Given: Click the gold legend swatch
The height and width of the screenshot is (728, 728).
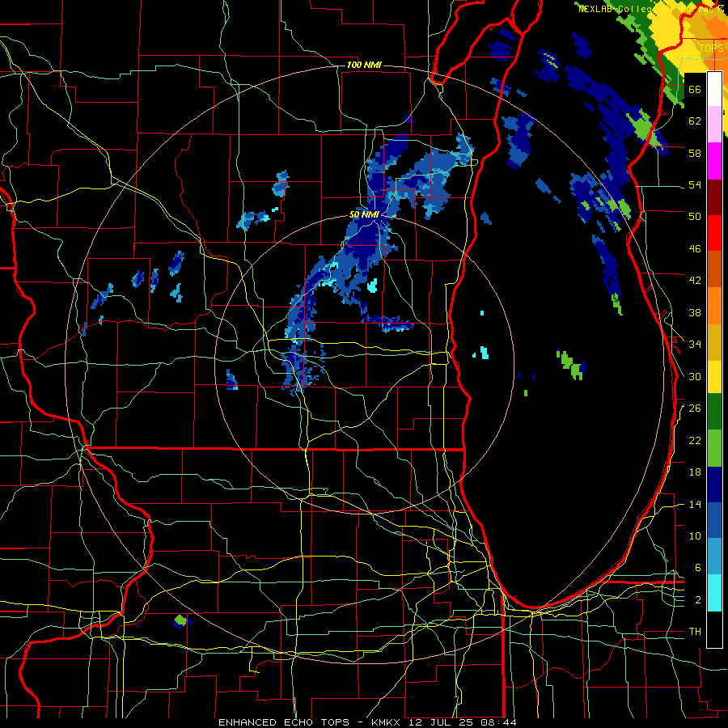Looking at the screenshot, I should point(714,342).
